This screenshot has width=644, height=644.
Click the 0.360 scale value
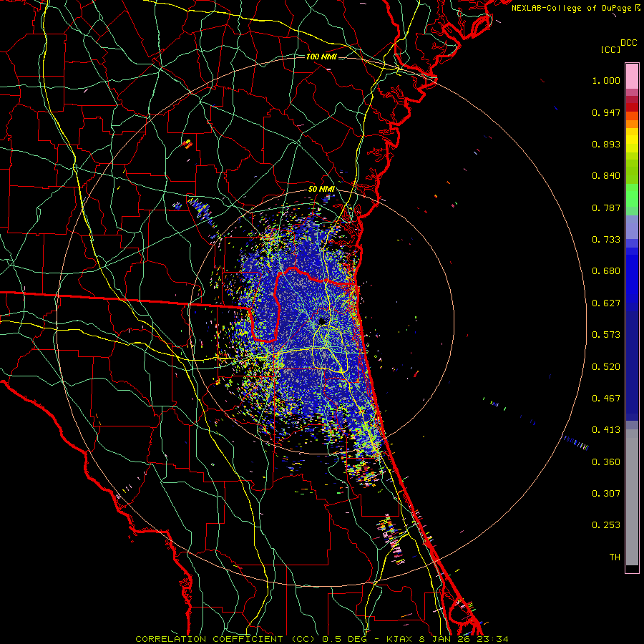[x=606, y=462]
